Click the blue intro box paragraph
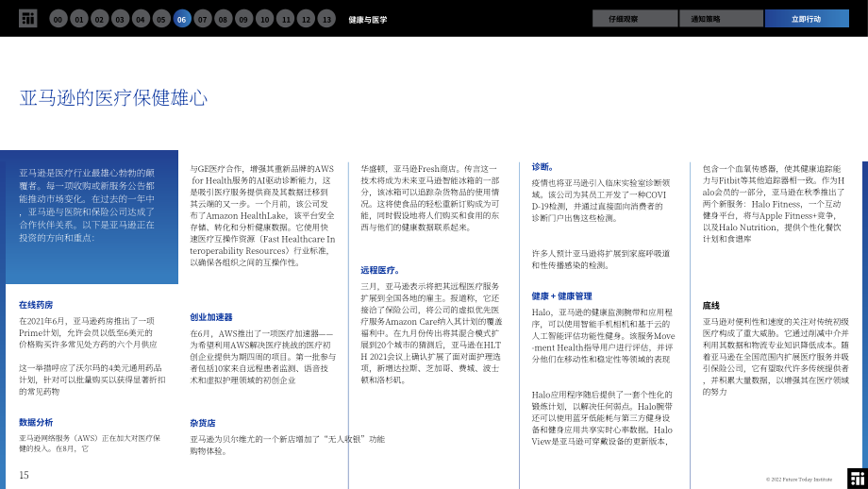Viewport: 868px width, 489px height. [87, 205]
